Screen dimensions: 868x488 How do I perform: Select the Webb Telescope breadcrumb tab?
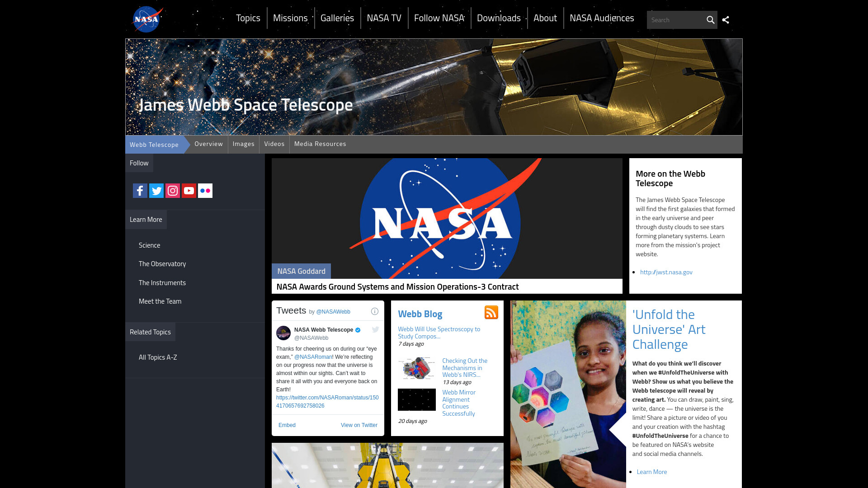(154, 145)
